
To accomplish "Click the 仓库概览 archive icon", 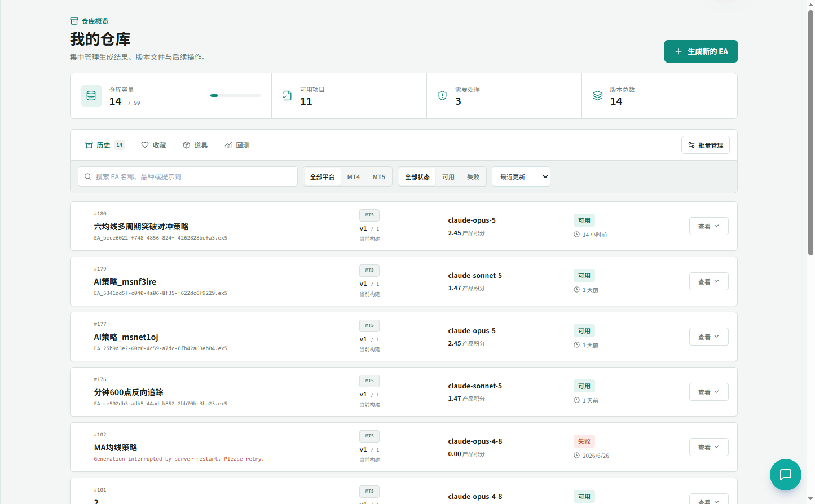I will coord(74,21).
